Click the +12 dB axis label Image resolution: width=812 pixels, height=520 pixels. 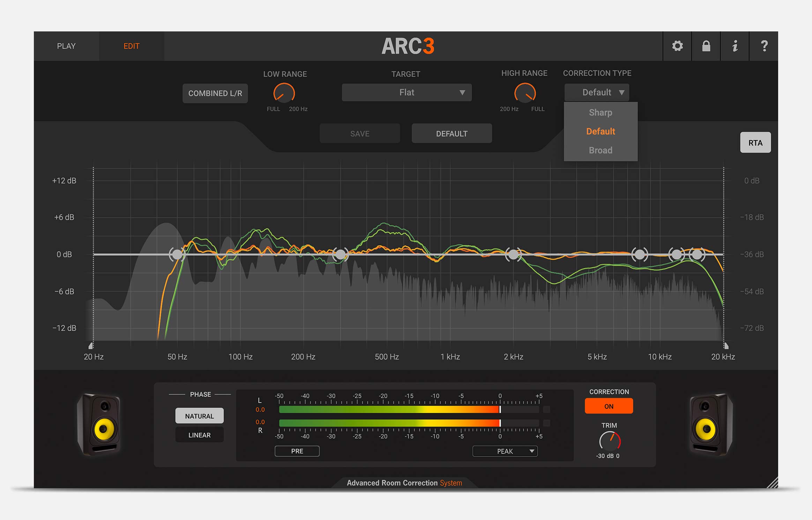[64, 181]
